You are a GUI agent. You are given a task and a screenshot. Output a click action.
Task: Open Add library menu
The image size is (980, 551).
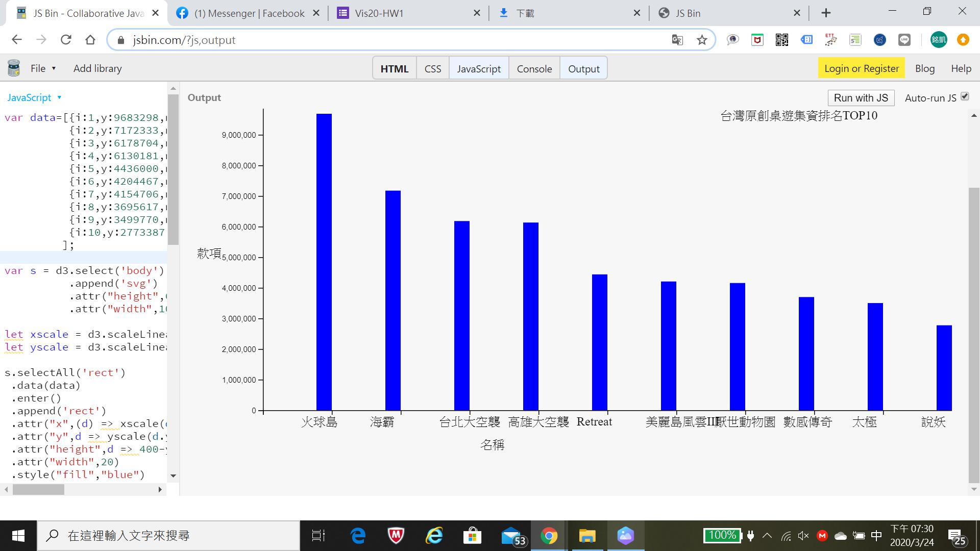pyautogui.click(x=97, y=68)
